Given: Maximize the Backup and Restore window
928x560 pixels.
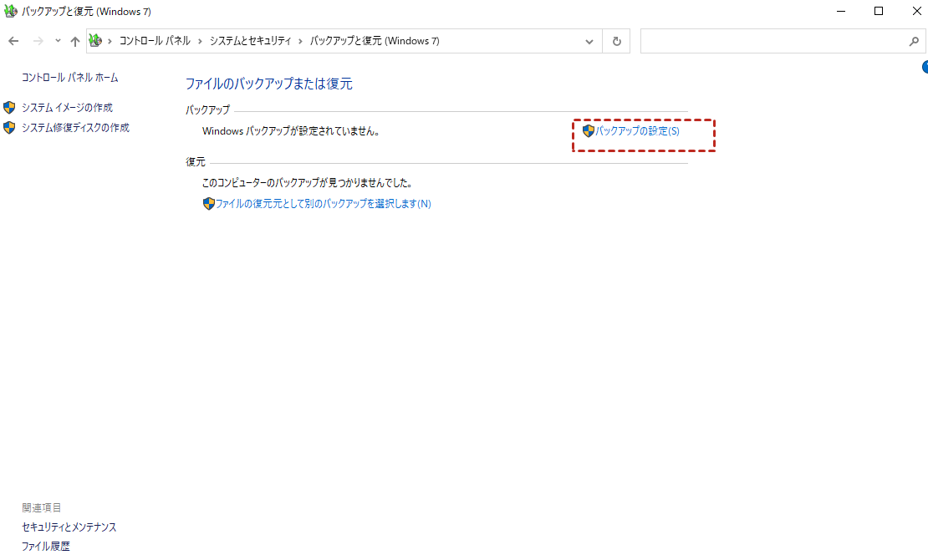Looking at the screenshot, I should [x=879, y=11].
